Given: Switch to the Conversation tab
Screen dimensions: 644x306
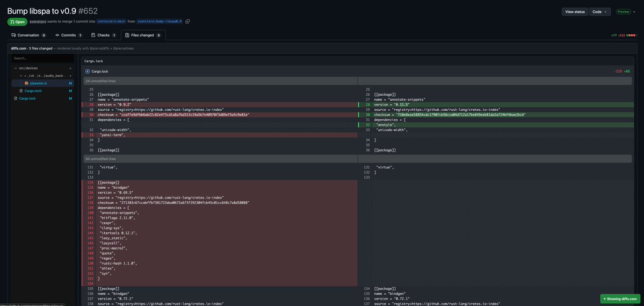Looking at the screenshot, I should coord(29,35).
